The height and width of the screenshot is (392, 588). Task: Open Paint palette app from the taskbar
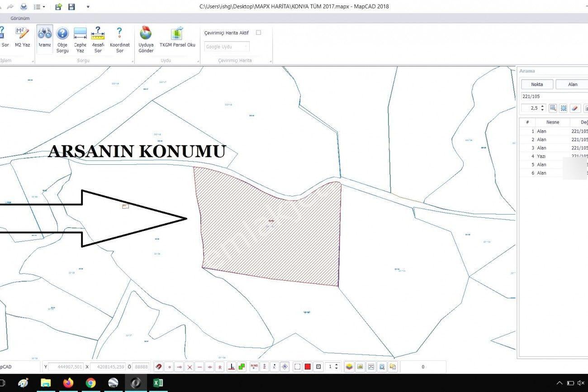pyautogui.click(x=23, y=383)
